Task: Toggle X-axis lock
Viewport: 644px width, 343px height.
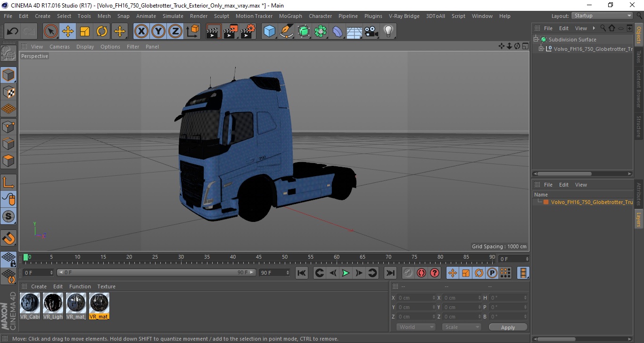Action: pyautogui.click(x=141, y=32)
